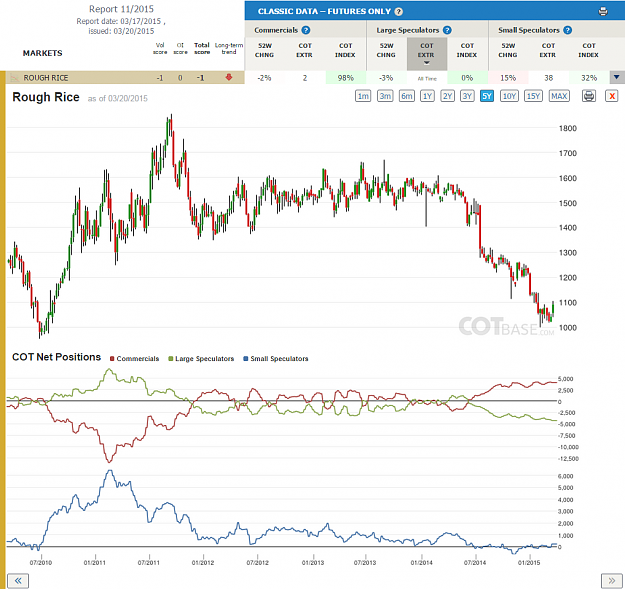Click the printer icon in blue header
This screenshot has height=589, width=625.
pyautogui.click(x=603, y=11)
